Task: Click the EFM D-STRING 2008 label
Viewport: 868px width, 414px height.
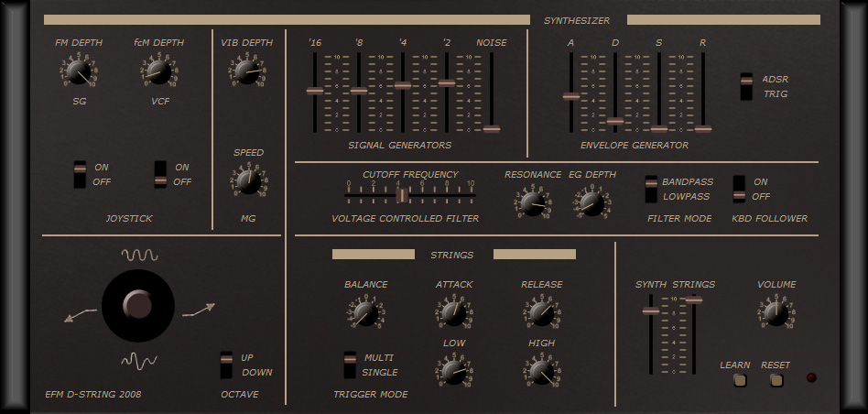Action: tap(93, 395)
